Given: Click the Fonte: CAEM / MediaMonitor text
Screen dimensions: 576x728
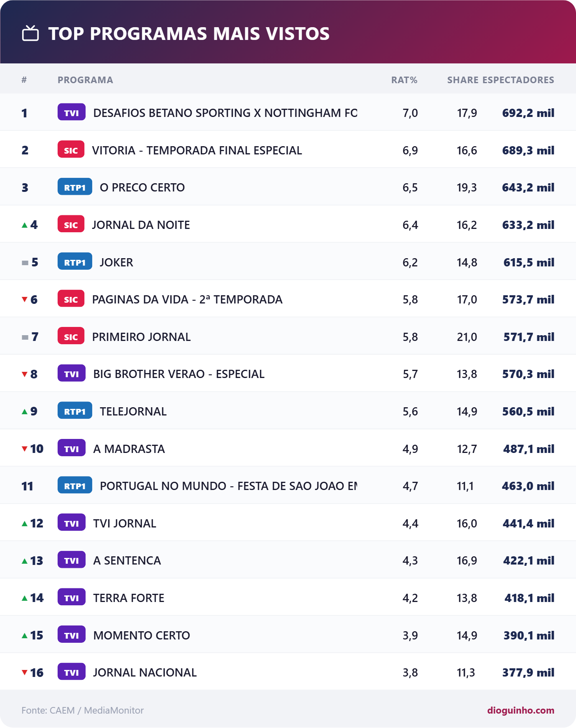Looking at the screenshot, I should coord(83,710).
